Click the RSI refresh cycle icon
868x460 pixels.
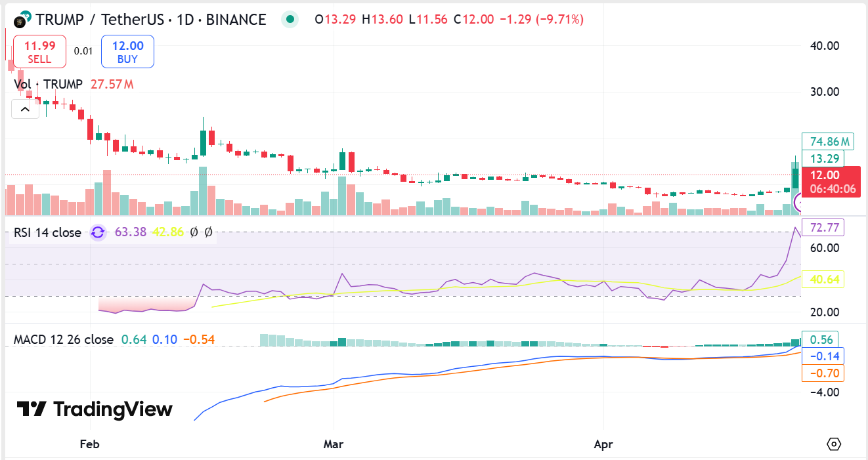(x=98, y=232)
